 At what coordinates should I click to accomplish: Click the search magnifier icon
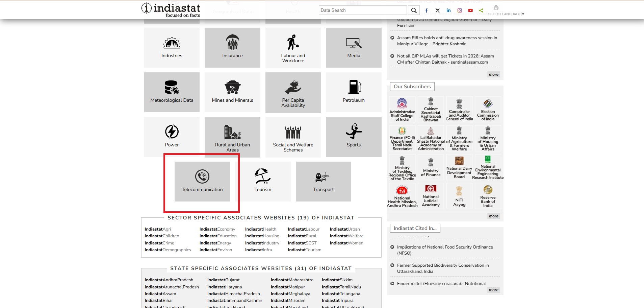coord(414,10)
